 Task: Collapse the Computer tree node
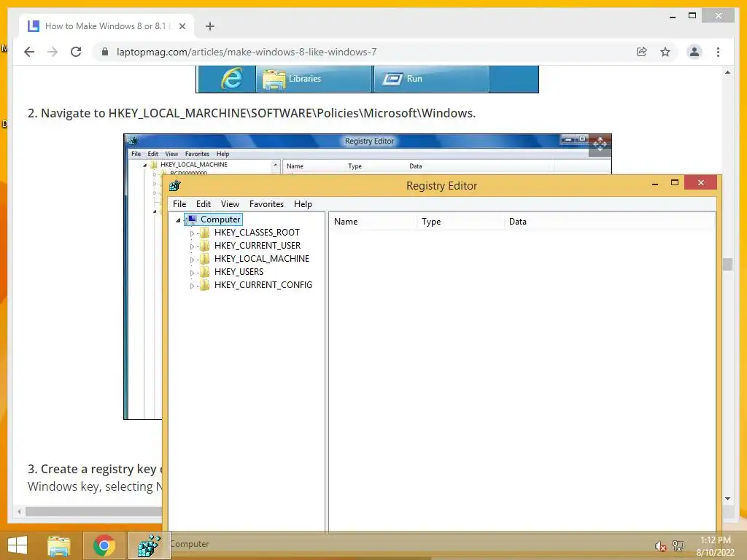coord(178,220)
